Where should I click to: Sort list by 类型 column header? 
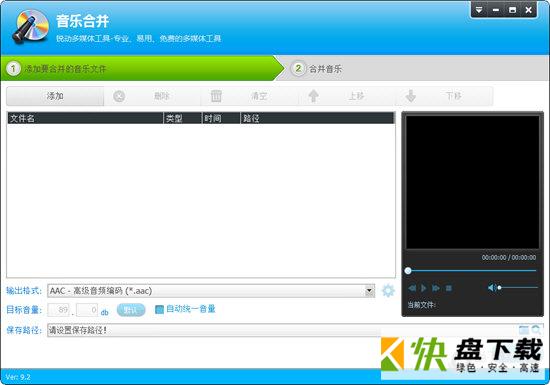(x=183, y=119)
